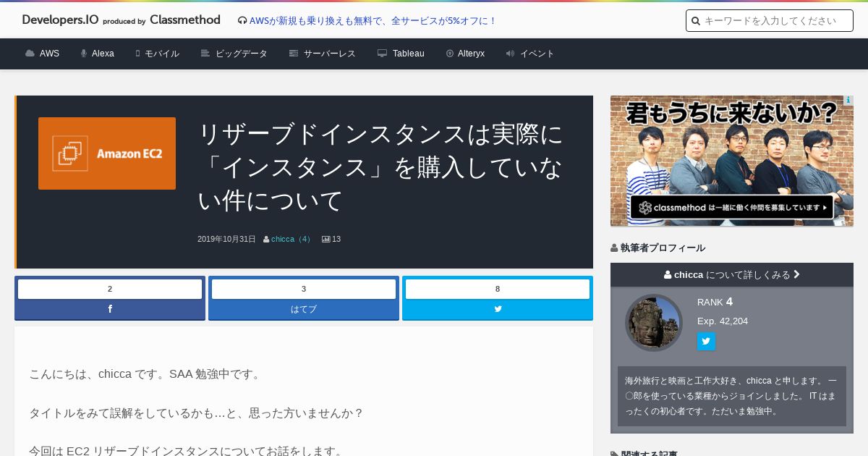
Task: Click the chevron after 詳しくみる
Action: click(796, 274)
